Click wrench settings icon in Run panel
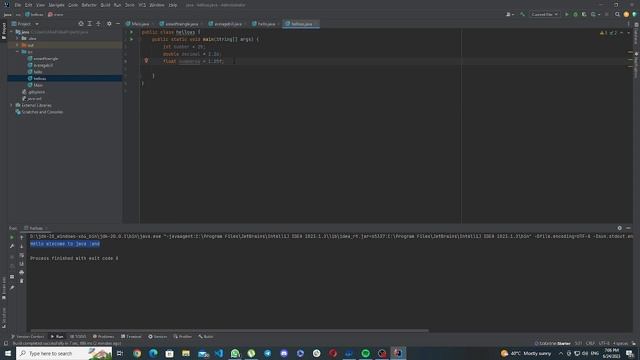 click(12, 246)
